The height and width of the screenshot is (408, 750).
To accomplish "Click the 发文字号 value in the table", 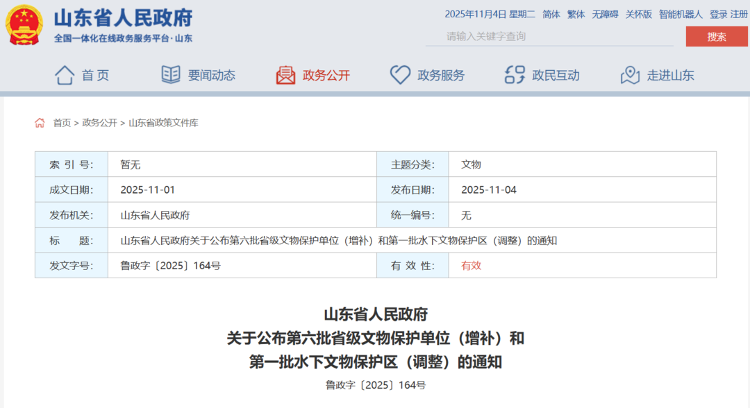I will (x=170, y=265).
